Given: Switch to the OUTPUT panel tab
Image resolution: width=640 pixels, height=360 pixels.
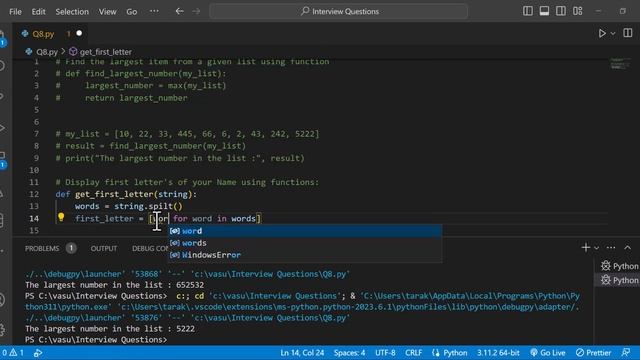Looking at the screenshot, I should pyautogui.click(x=104, y=248).
